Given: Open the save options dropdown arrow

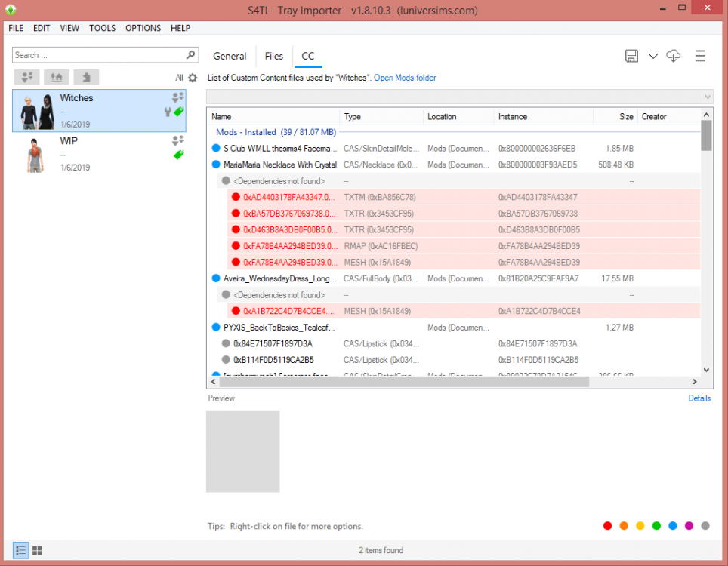Looking at the screenshot, I should (652, 56).
